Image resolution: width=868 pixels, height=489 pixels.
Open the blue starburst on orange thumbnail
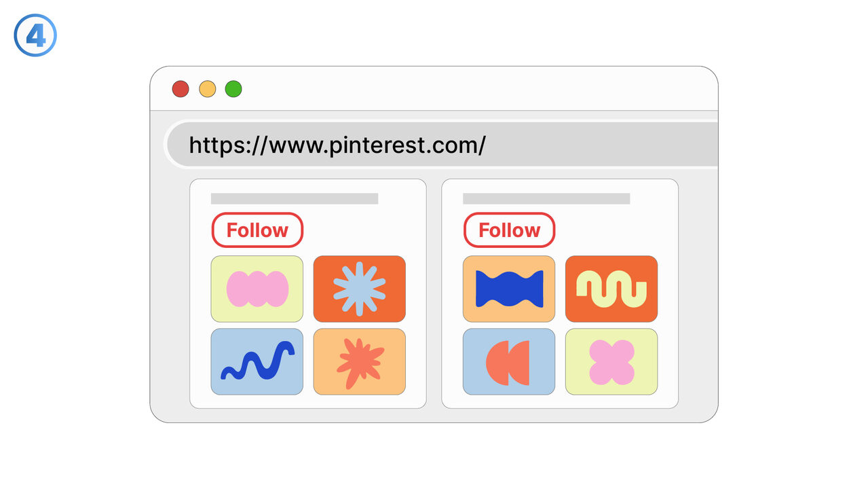(x=359, y=289)
